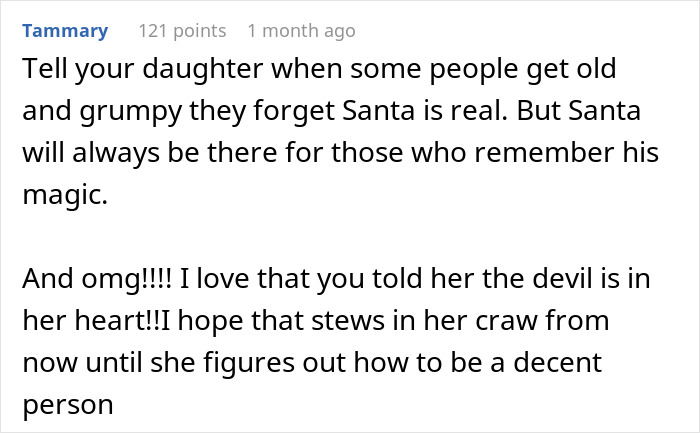Open the '1 month ago' timestamp permalink
The width and height of the screenshot is (700, 433).
click(301, 31)
